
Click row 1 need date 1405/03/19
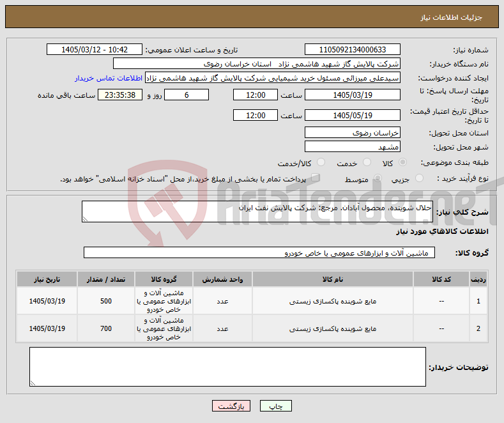47,301
